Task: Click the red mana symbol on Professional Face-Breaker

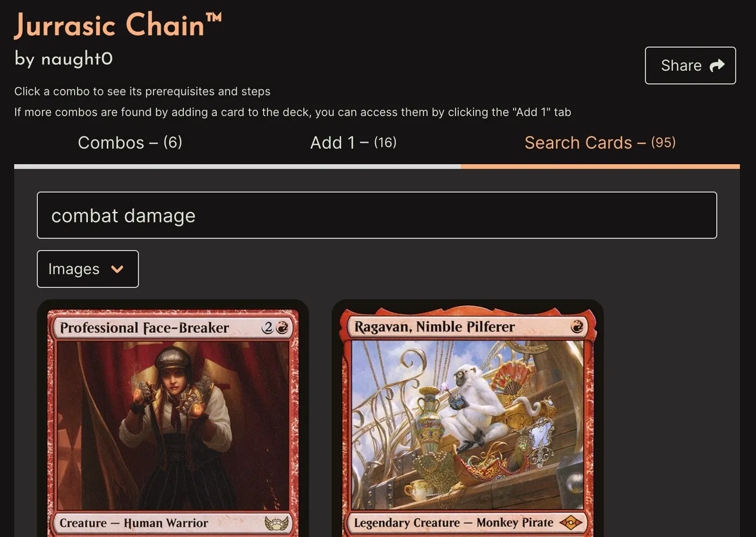Action: 282,328
